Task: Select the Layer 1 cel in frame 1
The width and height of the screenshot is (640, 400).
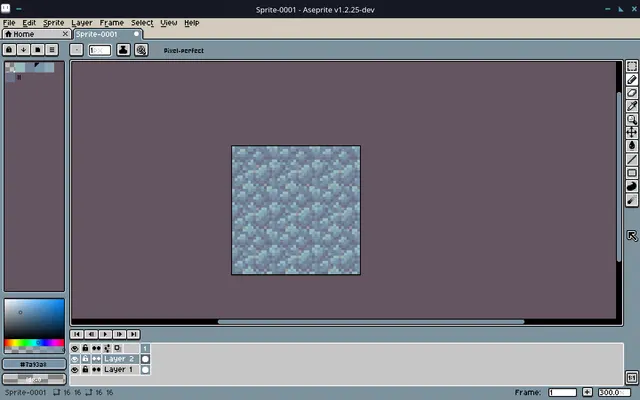Action: (x=145, y=370)
